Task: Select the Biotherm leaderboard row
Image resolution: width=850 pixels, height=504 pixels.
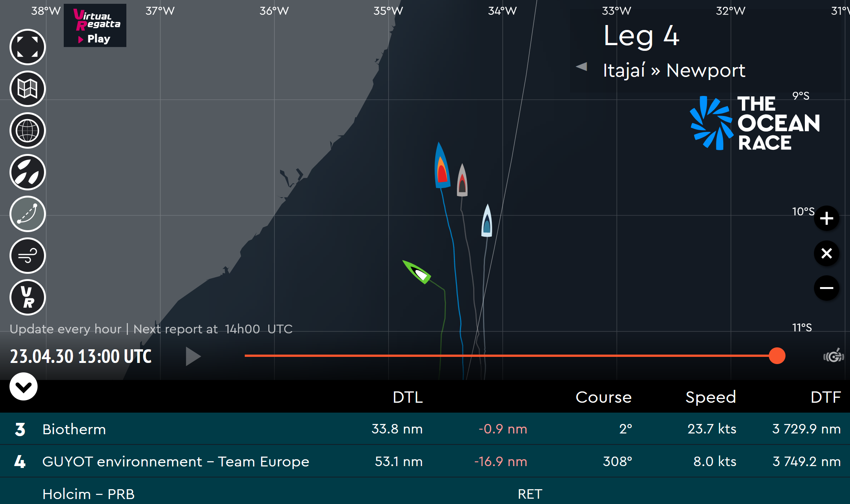Action: pos(425,429)
